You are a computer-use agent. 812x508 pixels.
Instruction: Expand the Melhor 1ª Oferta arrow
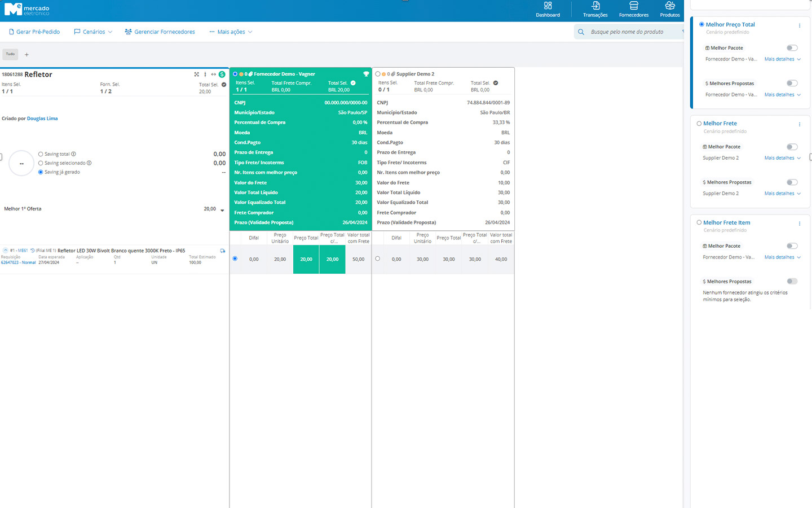pyautogui.click(x=222, y=210)
